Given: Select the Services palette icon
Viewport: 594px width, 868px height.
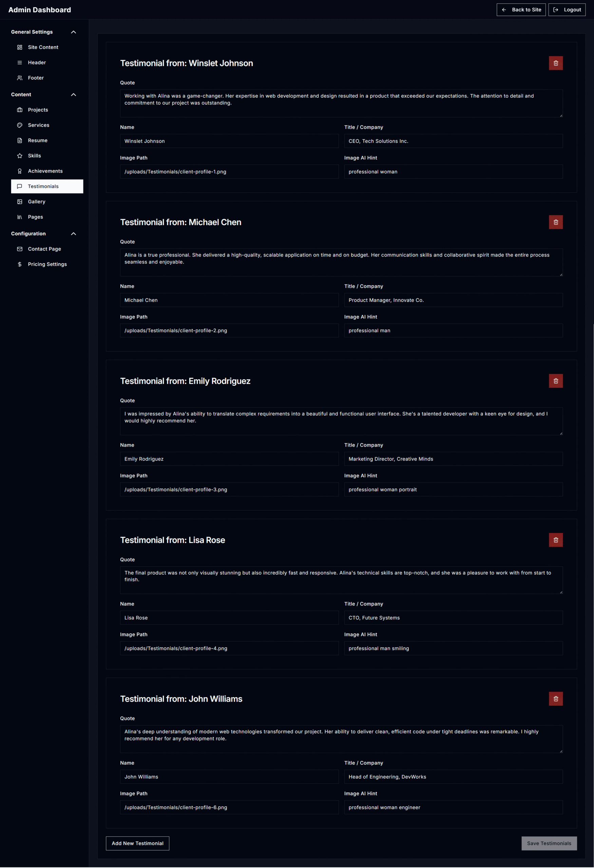Looking at the screenshot, I should click(x=20, y=125).
